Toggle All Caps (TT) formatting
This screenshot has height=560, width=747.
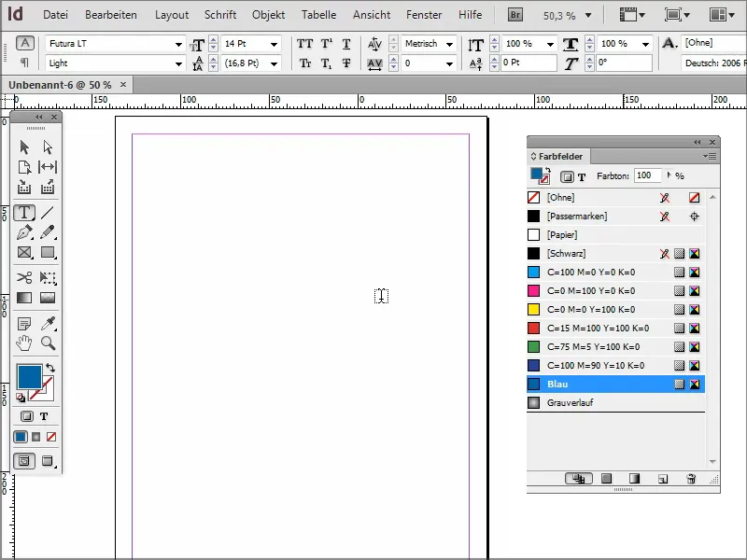point(304,44)
